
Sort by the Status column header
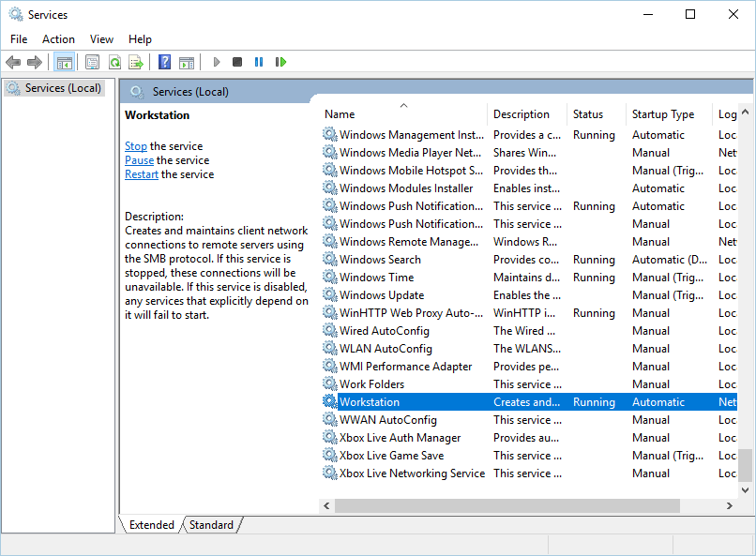pyautogui.click(x=597, y=114)
